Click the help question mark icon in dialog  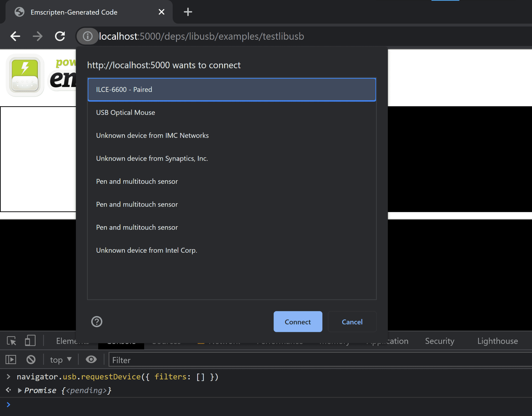tap(96, 321)
